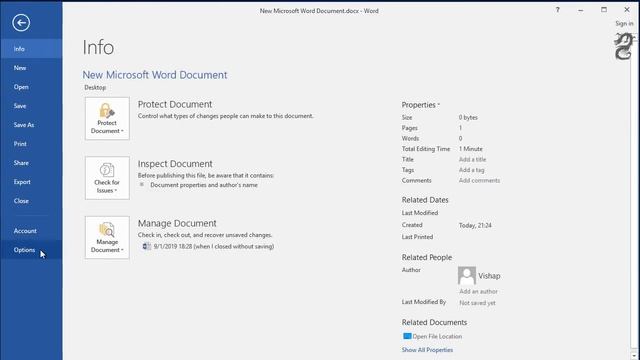Open the Export section
640x360 pixels.
coord(31,182)
